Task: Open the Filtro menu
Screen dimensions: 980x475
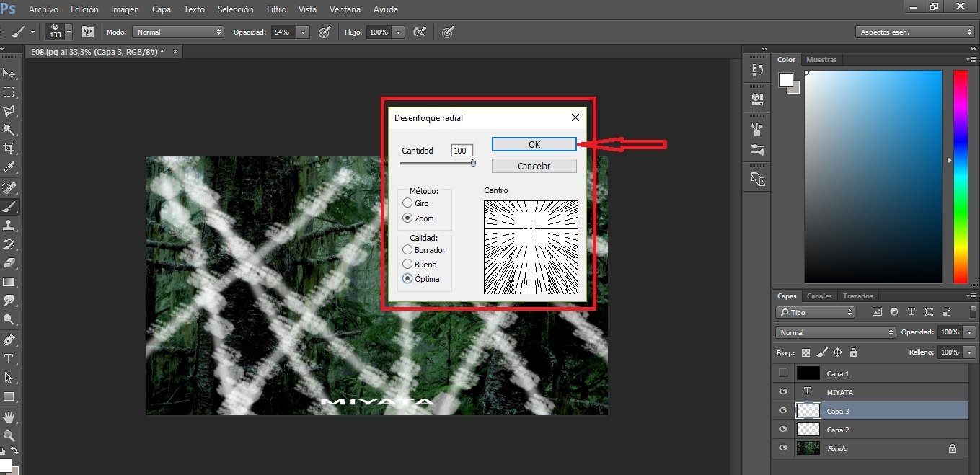Action: tap(276, 9)
